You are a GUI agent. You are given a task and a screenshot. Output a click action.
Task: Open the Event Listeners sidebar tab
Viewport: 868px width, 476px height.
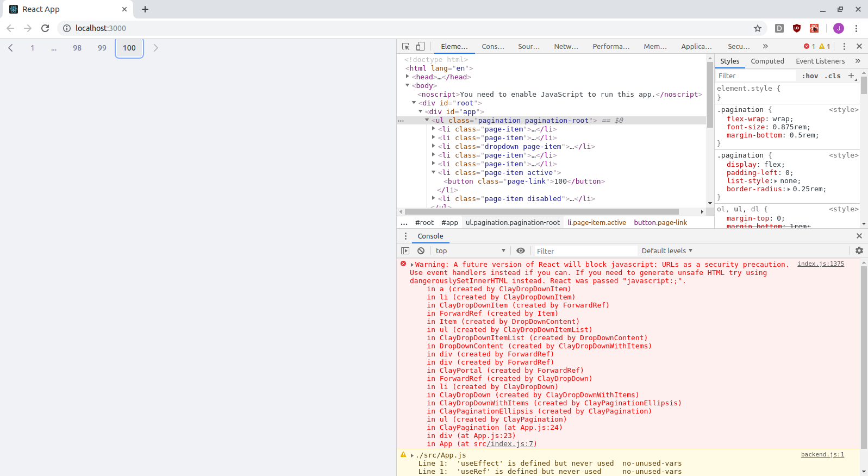pos(820,61)
